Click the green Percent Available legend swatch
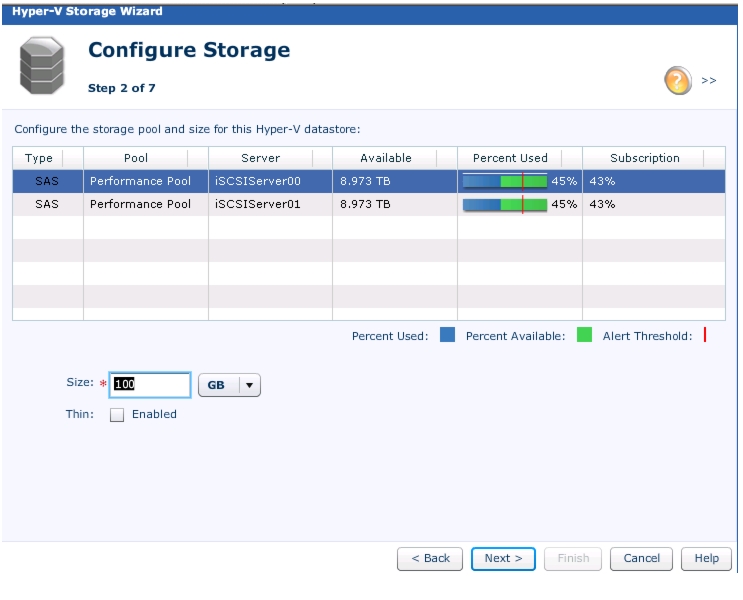 [584, 335]
